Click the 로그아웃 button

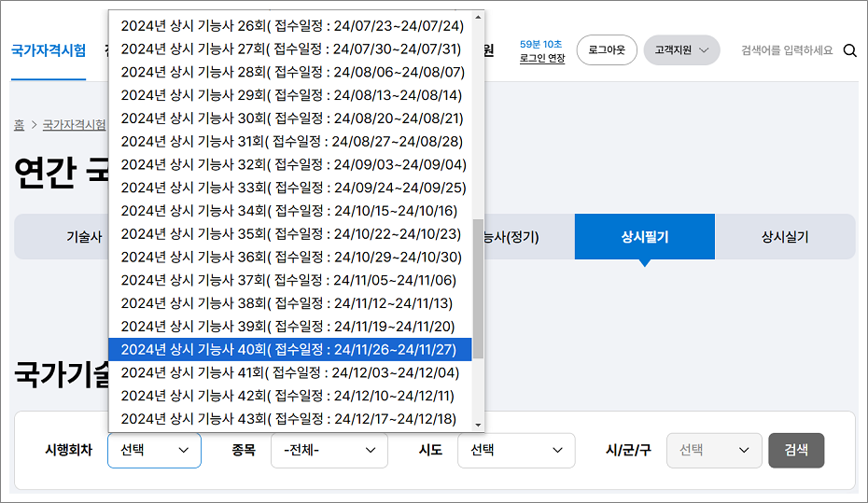[607, 50]
